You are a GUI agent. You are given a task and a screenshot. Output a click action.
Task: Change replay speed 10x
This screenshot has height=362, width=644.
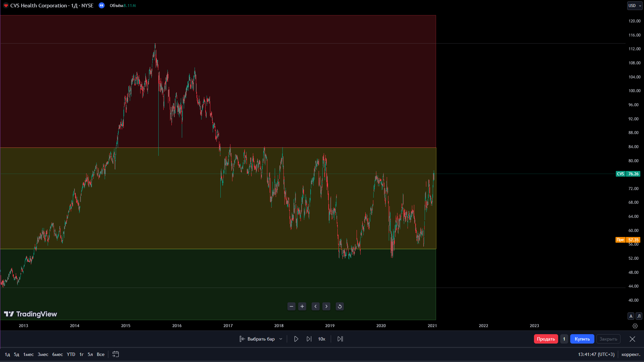click(322, 339)
